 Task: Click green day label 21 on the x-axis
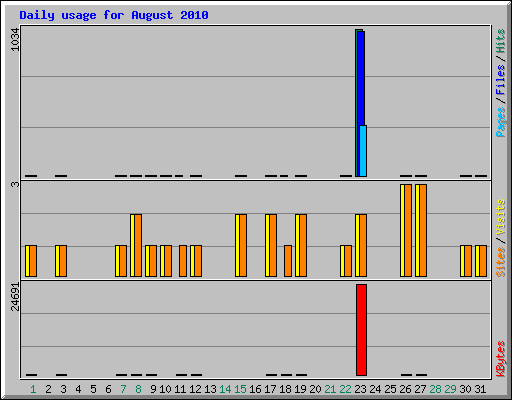pos(330,389)
